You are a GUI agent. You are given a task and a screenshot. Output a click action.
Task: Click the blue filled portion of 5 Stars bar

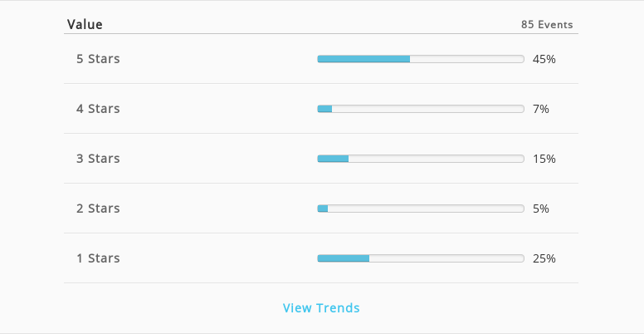[363, 59]
